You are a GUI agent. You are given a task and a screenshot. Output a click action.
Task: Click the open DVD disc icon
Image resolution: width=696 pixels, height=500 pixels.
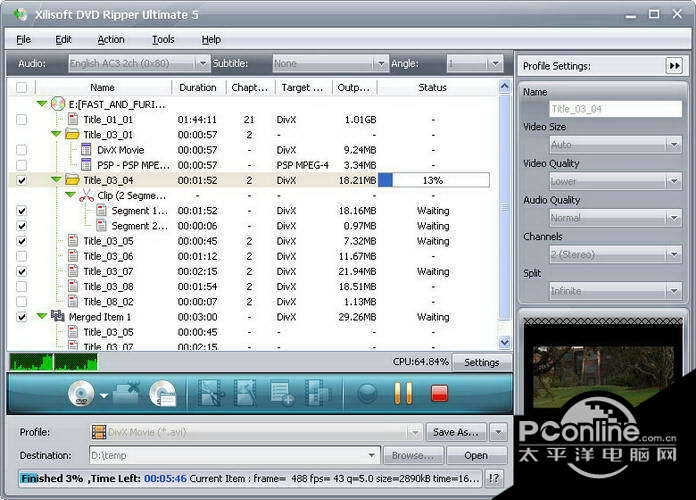click(80, 394)
